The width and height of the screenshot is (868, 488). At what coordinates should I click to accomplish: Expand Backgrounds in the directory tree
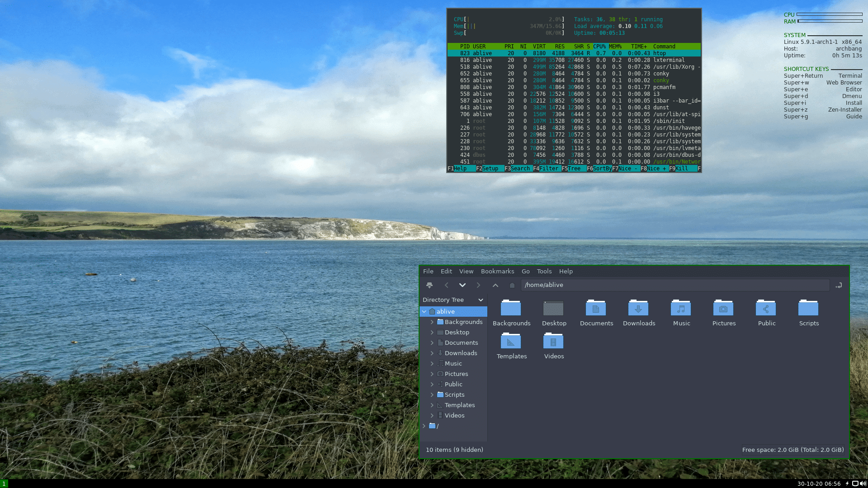point(432,322)
